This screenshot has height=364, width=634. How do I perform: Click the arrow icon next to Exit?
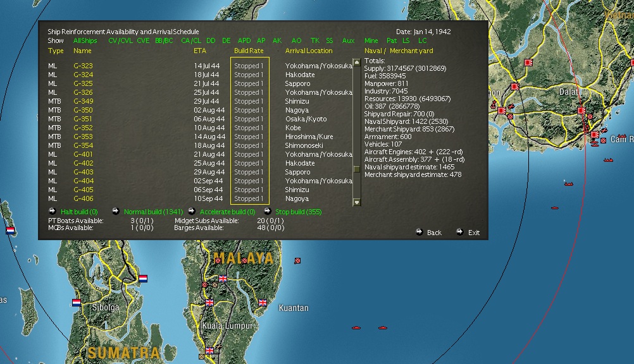[460, 232]
